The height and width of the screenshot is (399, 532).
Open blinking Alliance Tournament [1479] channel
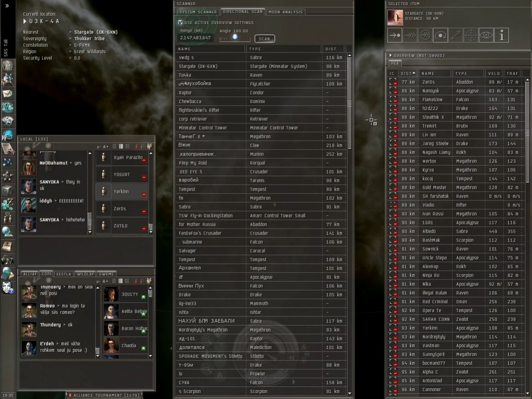pyautogui.click(x=103, y=395)
